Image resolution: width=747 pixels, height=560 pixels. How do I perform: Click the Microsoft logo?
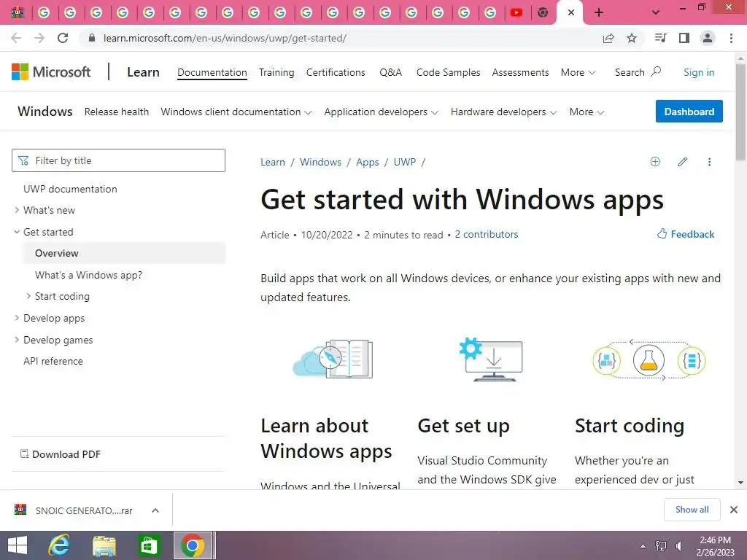point(51,72)
